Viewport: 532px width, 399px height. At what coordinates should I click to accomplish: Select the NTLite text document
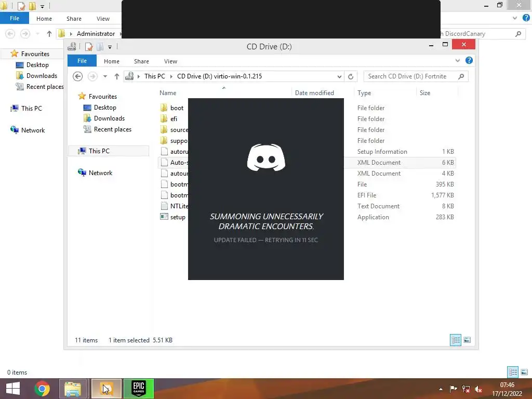179,206
